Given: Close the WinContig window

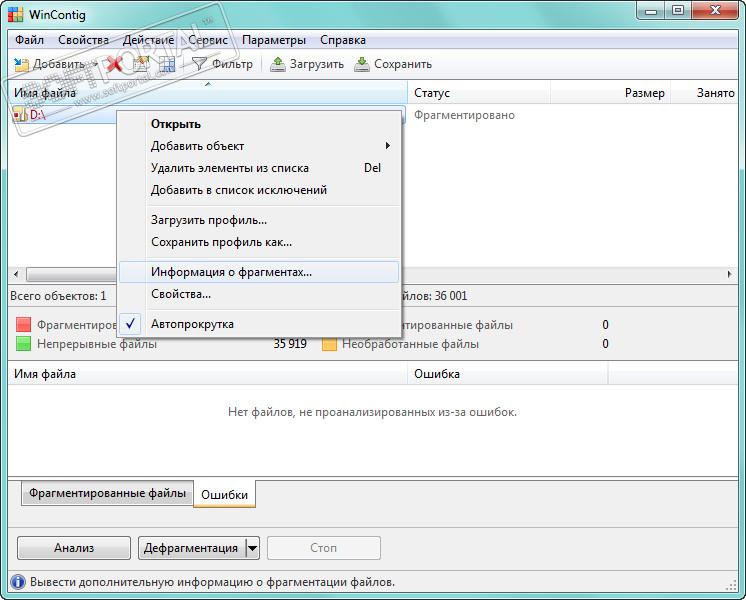Looking at the screenshot, I should pos(715,10).
